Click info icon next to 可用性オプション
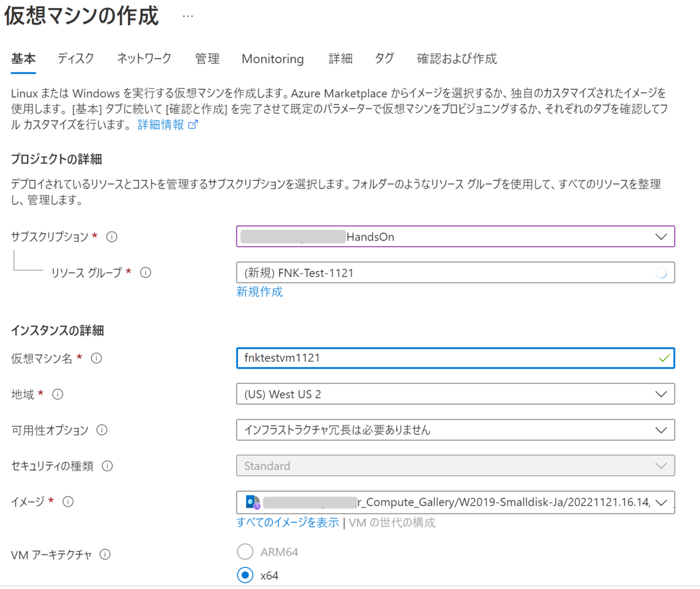 102,430
